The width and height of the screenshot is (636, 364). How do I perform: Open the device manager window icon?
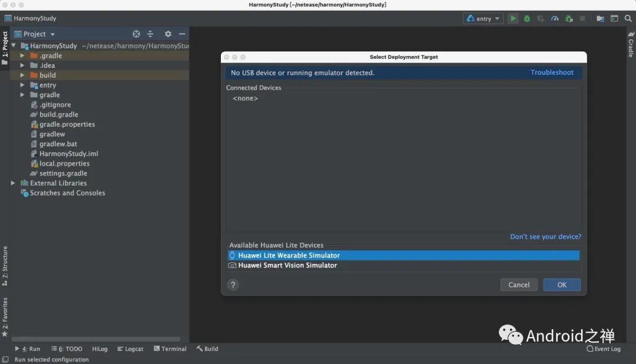click(x=614, y=18)
